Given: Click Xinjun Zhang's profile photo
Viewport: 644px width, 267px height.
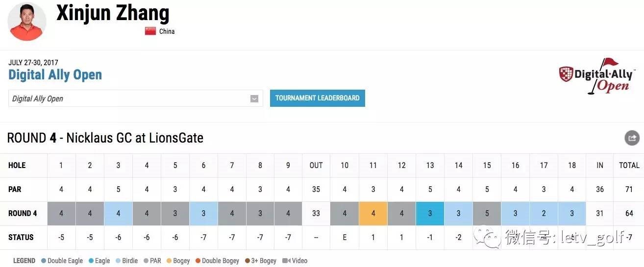Looking at the screenshot, I should [x=27, y=22].
